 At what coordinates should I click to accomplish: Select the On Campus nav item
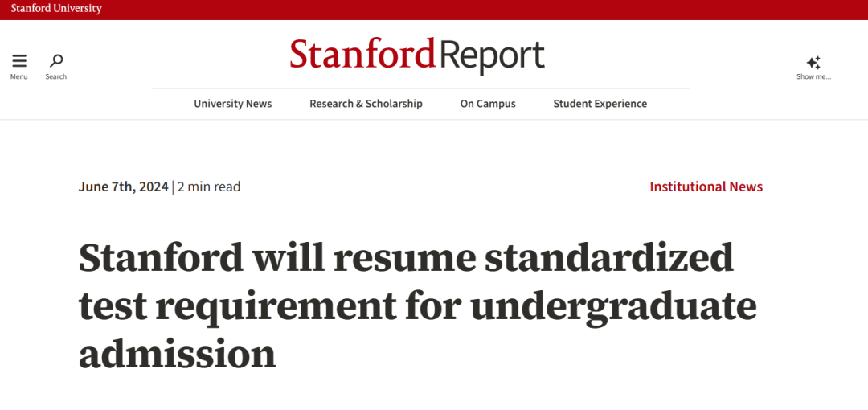(x=488, y=104)
